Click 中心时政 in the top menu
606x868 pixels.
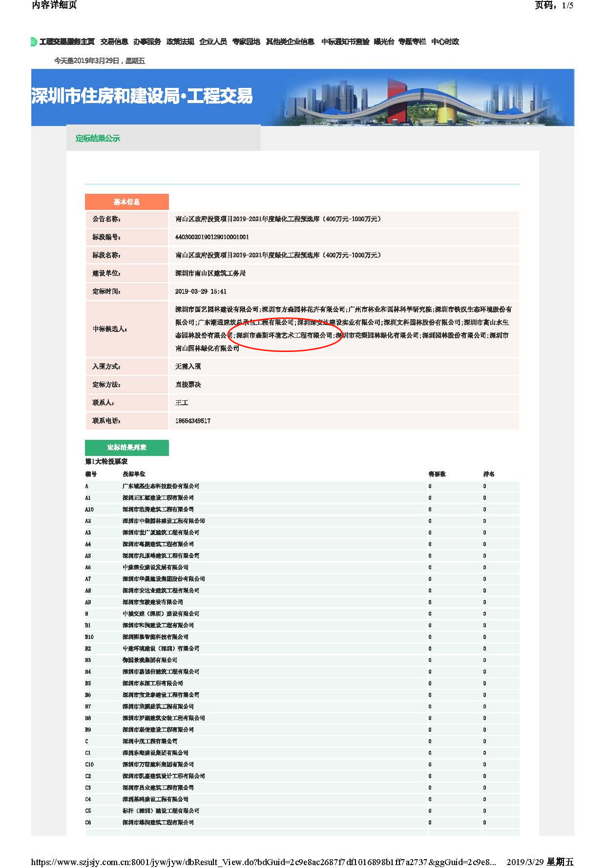click(445, 42)
